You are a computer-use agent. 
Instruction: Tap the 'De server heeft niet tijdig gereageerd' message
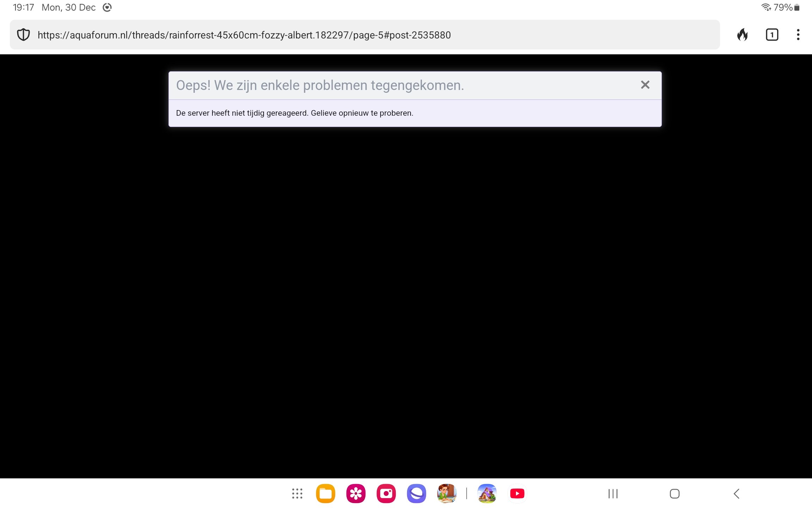coord(294,113)
